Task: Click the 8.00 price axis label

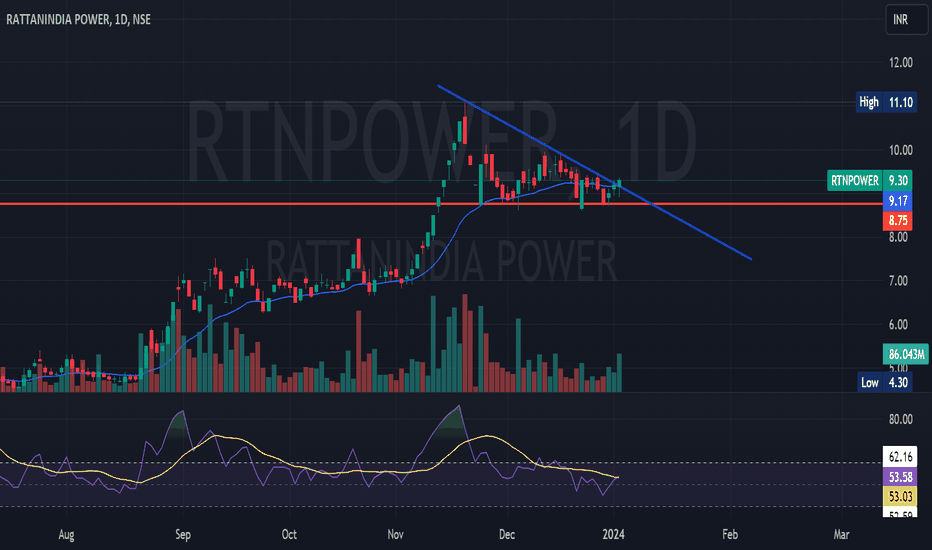Action: [898, 237]
